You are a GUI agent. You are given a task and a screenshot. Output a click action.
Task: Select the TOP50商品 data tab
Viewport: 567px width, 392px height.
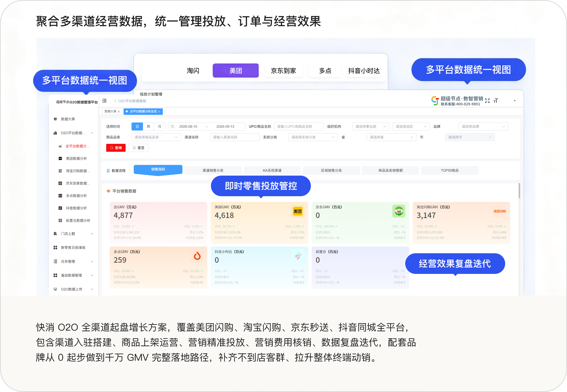tap(450, 170)
